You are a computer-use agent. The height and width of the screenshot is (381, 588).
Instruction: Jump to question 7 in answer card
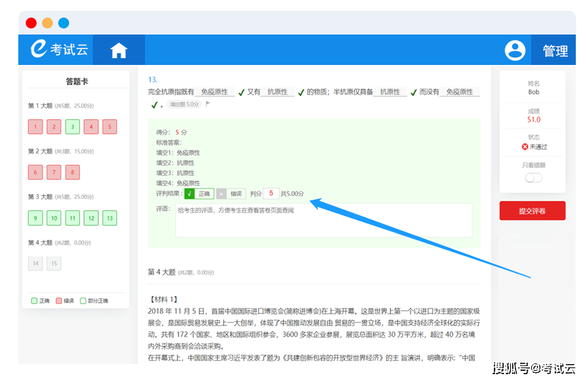click(54, 173)
